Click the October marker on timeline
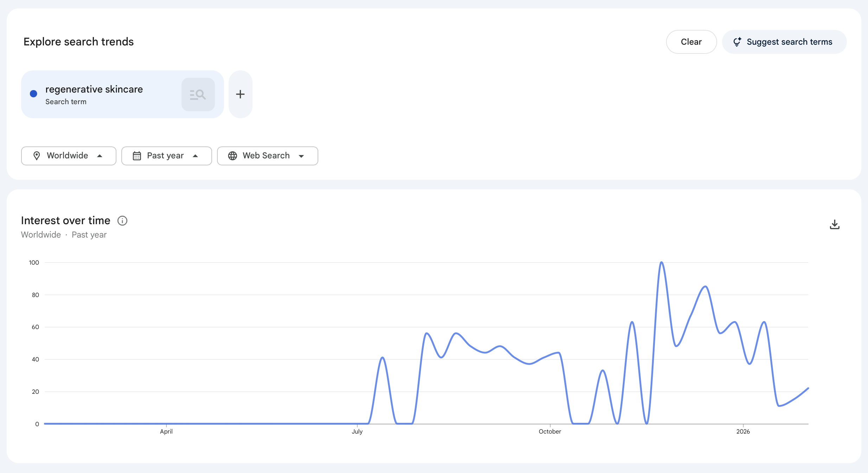This screenshot has width=868, height=473. (x=550, y=431)
